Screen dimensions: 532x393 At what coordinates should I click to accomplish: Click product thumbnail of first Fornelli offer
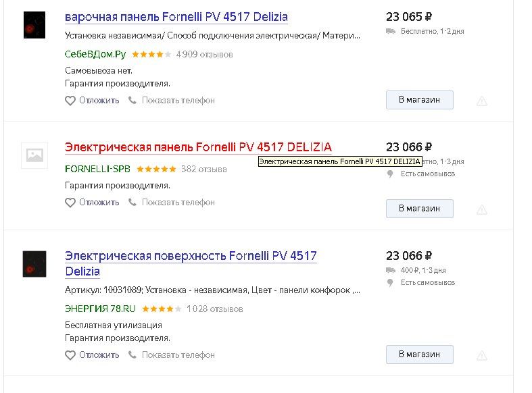coord(34,25)
